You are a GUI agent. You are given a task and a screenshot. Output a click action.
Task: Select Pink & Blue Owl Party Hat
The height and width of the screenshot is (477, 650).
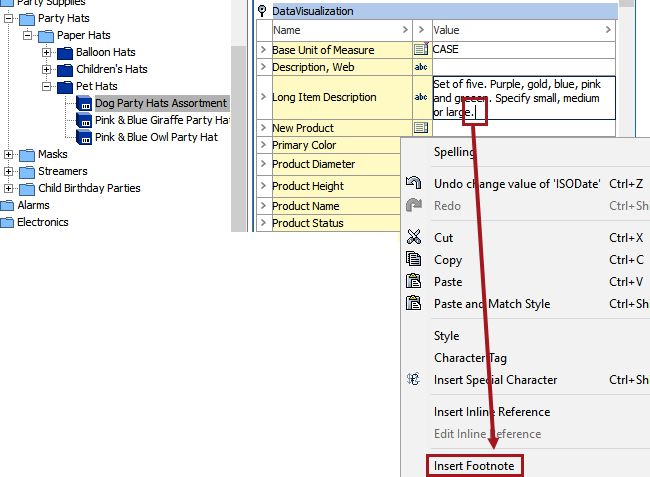coord(155,137)
